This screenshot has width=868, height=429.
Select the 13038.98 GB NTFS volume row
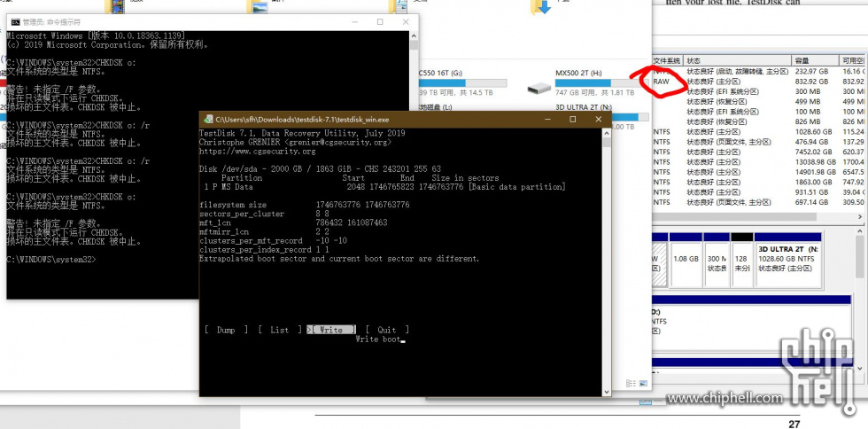point(758,162)
